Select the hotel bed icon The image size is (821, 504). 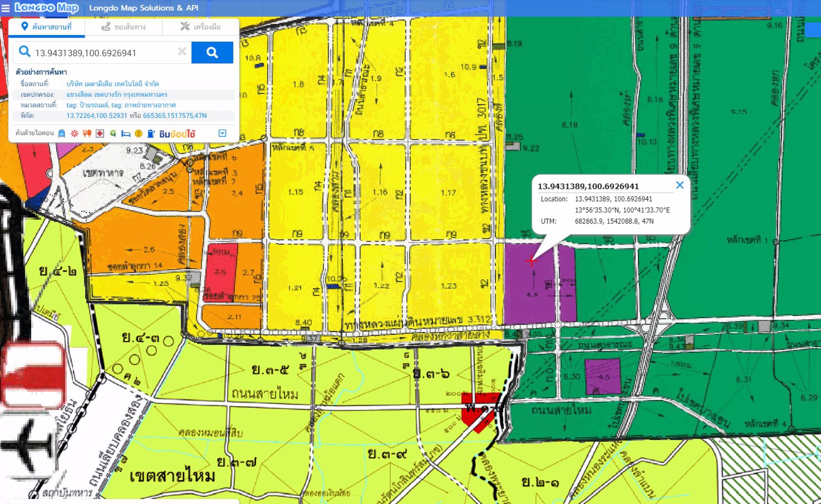(126, 133)
